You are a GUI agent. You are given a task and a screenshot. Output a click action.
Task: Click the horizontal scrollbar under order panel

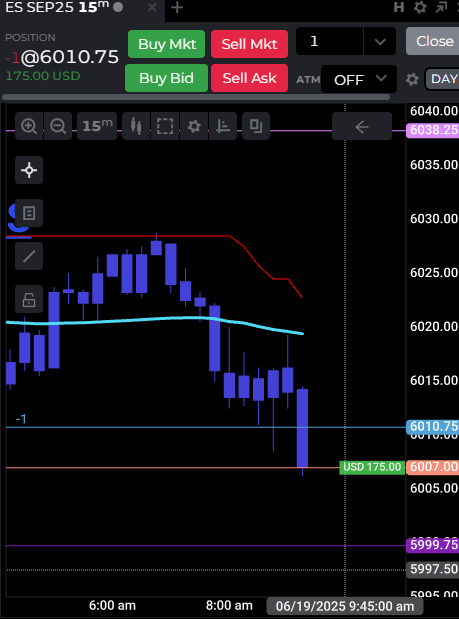[196, 97]
